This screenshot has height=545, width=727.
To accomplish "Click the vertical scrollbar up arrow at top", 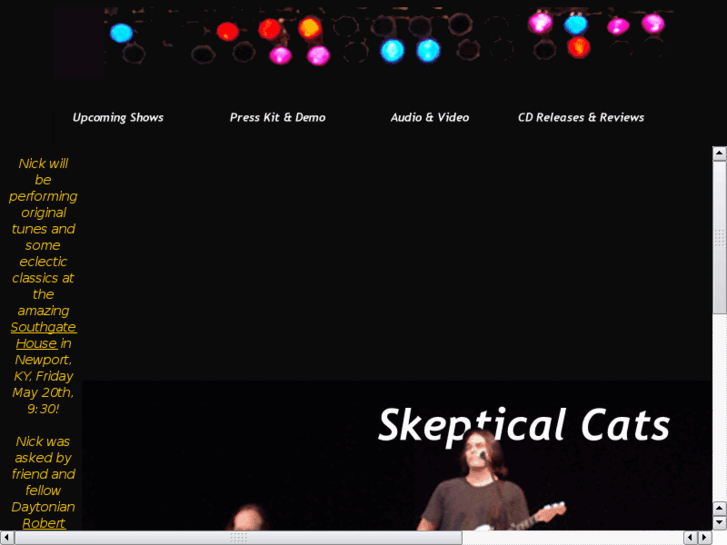I will (x=719, y=153).
